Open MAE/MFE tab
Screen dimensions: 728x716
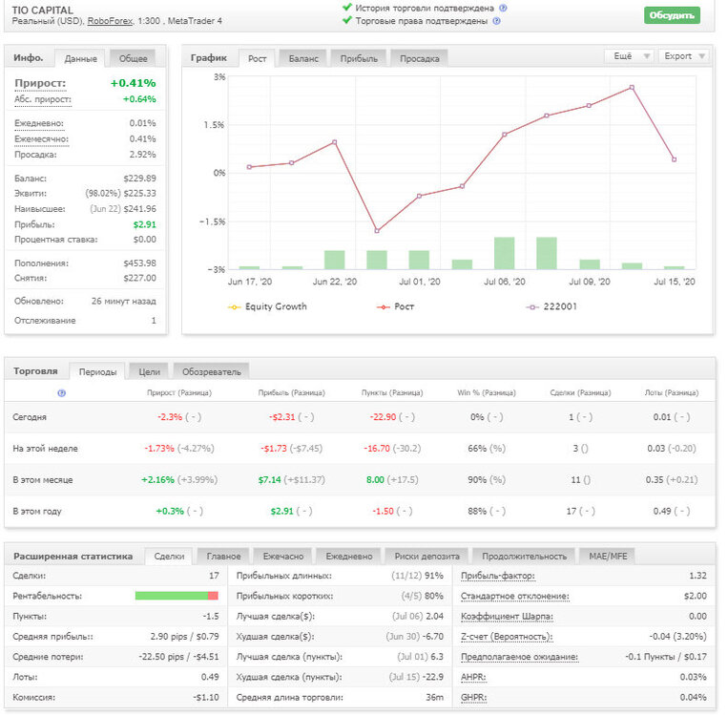point(608,557)
